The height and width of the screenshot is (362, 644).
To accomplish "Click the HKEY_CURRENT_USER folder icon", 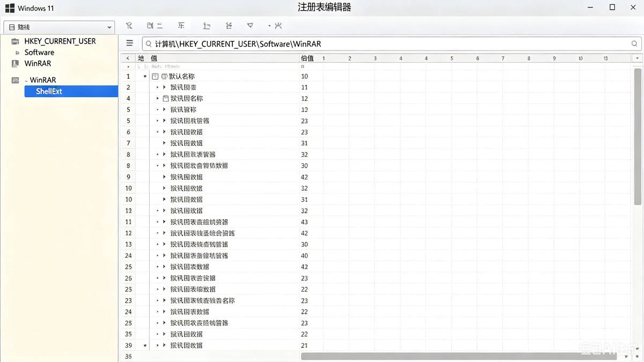I will pos(15,41).
